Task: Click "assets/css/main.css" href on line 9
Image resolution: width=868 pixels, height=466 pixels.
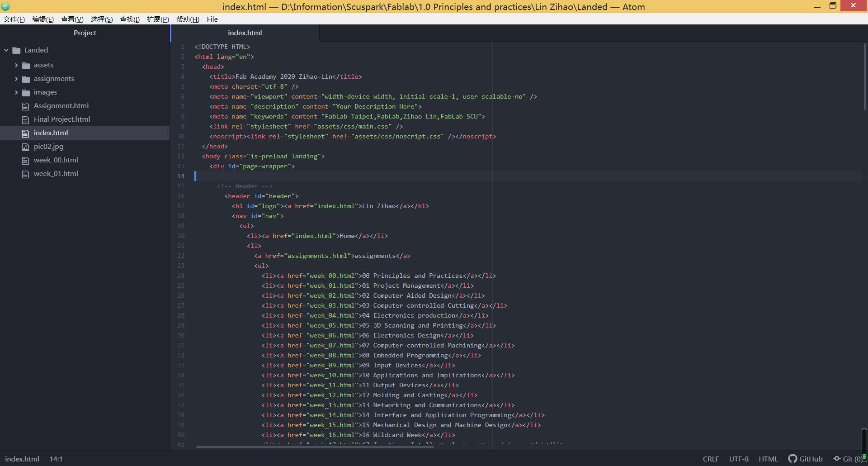Action: click(x=353, y=126)
